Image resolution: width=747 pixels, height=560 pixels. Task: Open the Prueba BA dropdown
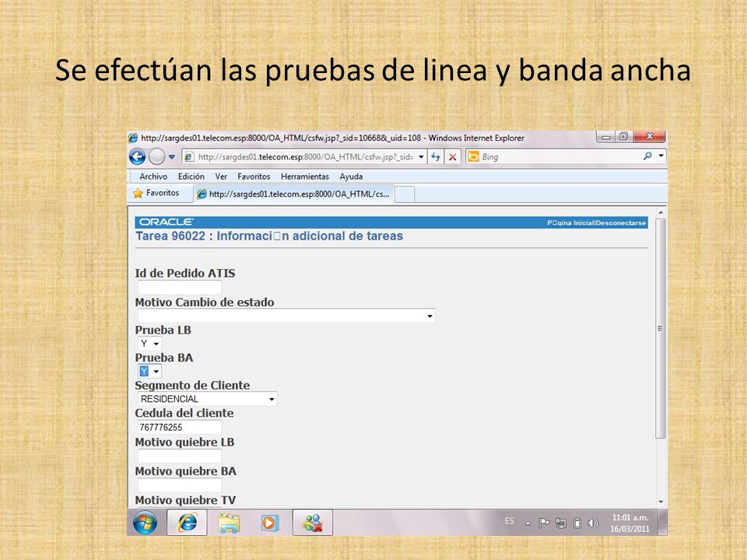[149, 371]
